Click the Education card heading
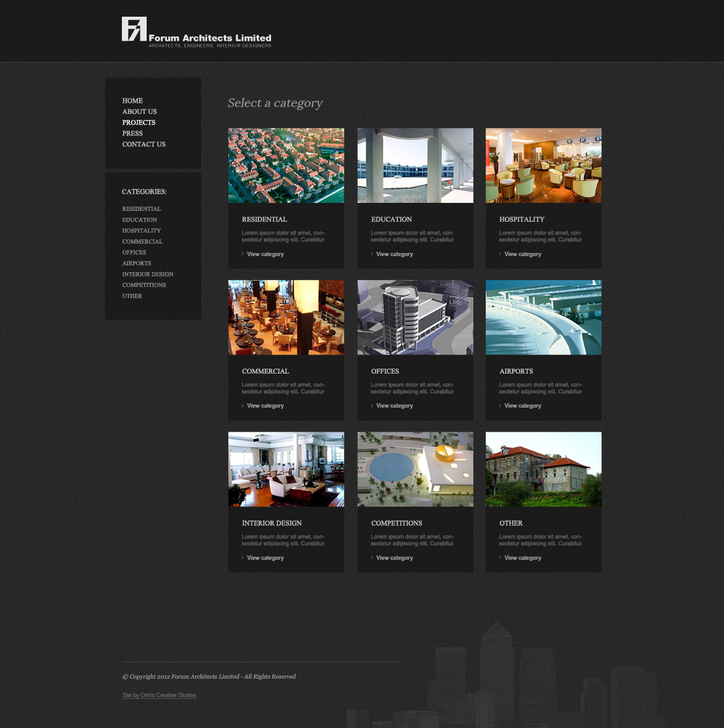The image size is (724, 728). [392, 219]
